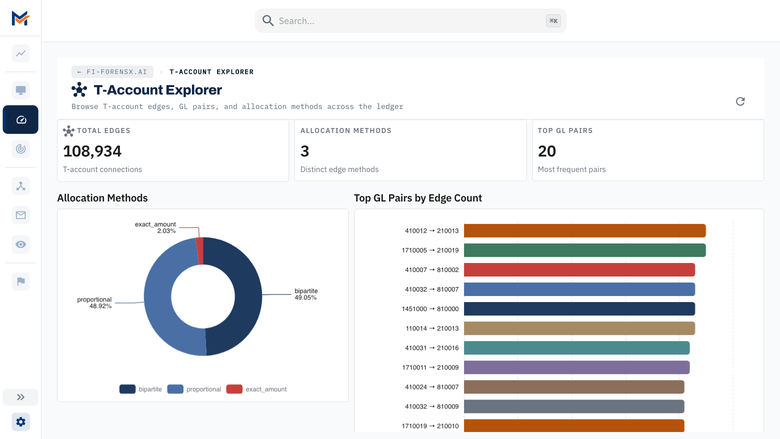
Task: Click the T-Account Explorer title icon
Action: 79,90
